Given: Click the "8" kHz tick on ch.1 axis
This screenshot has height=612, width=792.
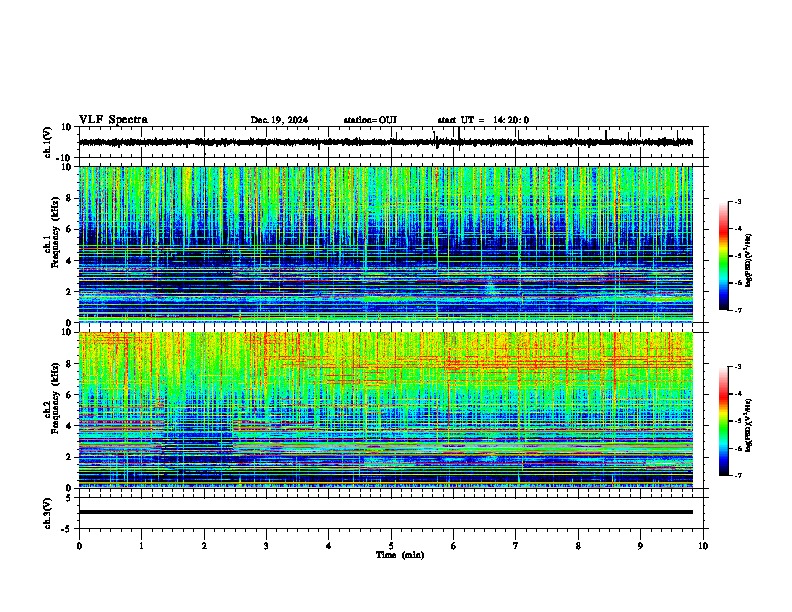Looking at the screenshot, I should [x=69, y=198].
